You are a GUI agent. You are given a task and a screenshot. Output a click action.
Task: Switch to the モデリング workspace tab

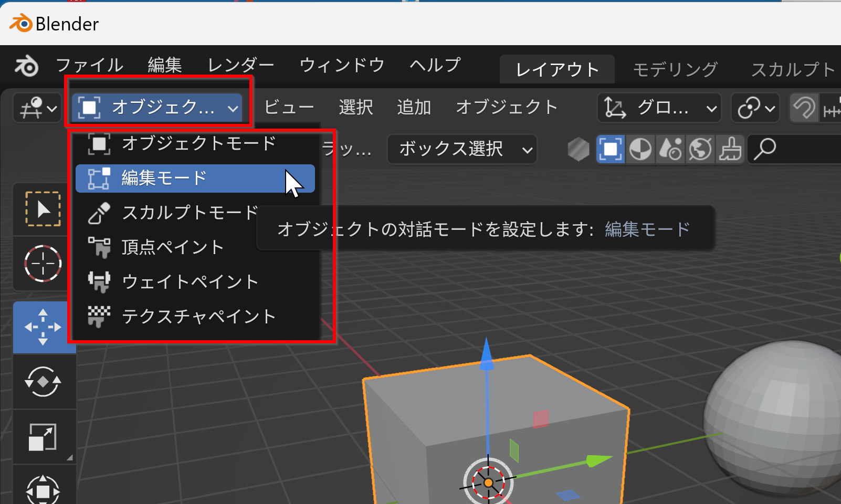tap(675, 69)
